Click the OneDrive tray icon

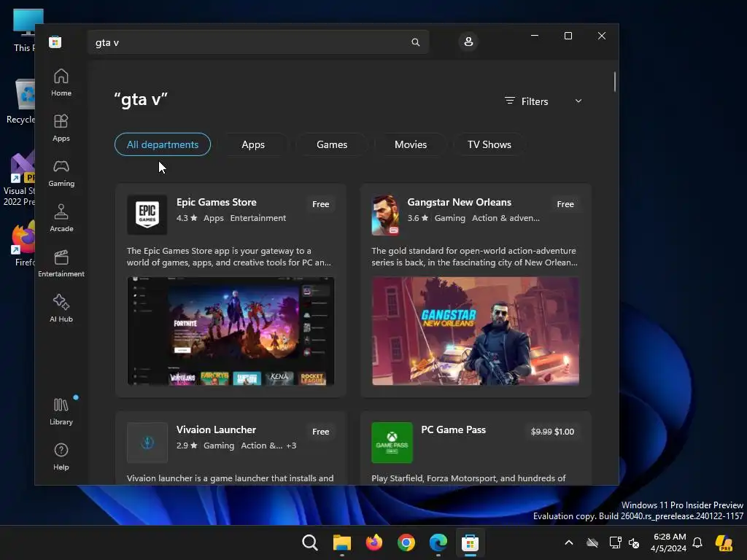(x=592, y=542)
